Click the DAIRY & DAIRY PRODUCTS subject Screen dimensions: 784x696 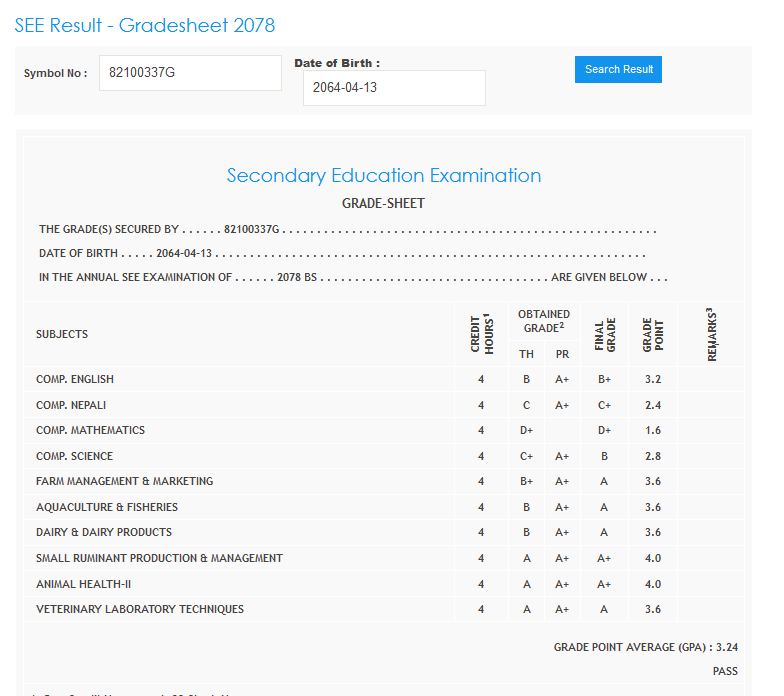[x=104, y=532]
